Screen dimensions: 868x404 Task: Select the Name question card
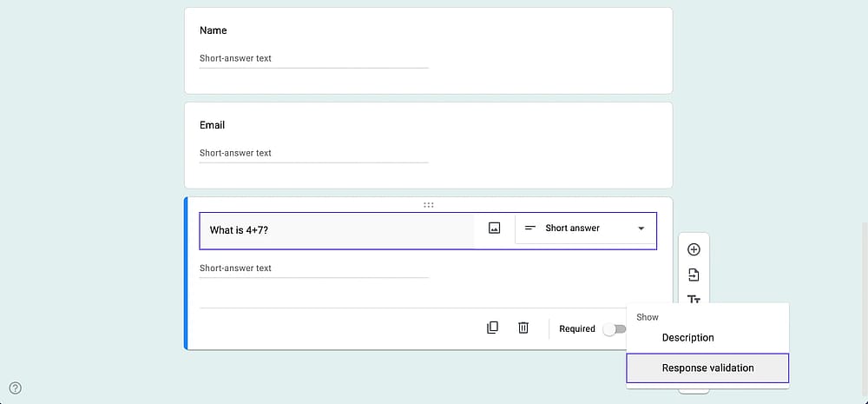coord(429,50)
